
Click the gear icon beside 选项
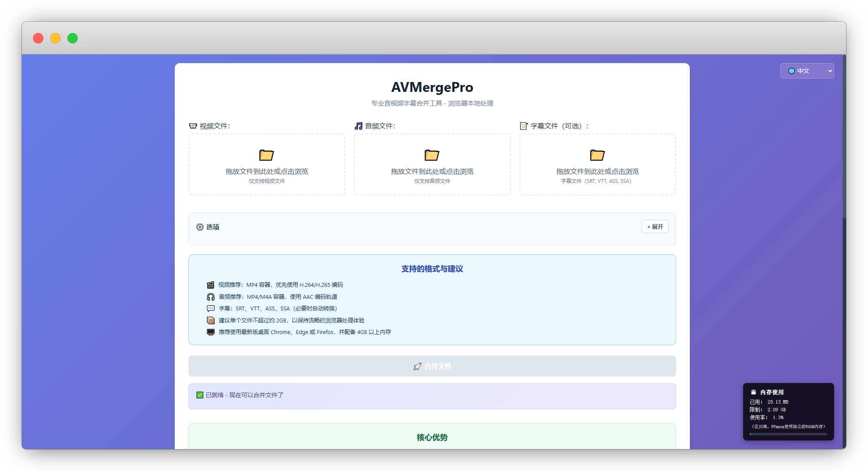point(200,227)
